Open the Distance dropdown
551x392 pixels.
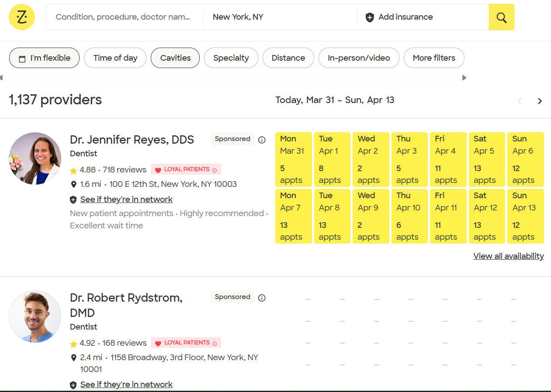tap(288, 58)
